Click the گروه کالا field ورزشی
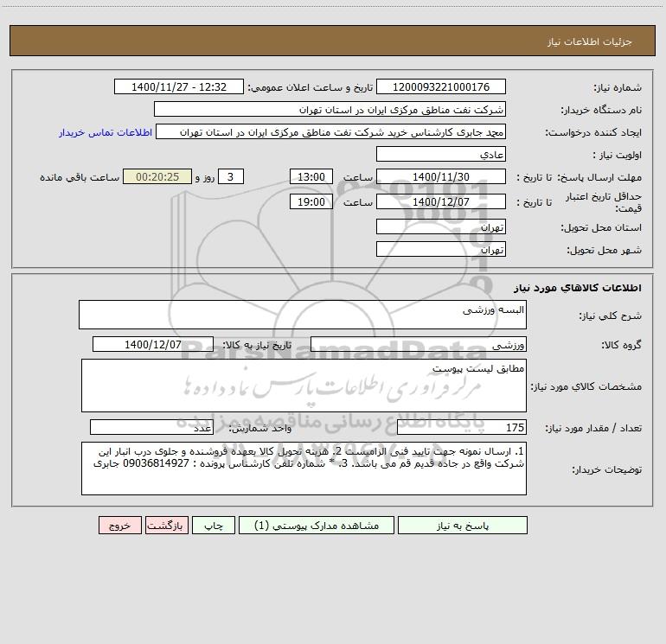Screen dimensions: 666x644 pos(419,344)
